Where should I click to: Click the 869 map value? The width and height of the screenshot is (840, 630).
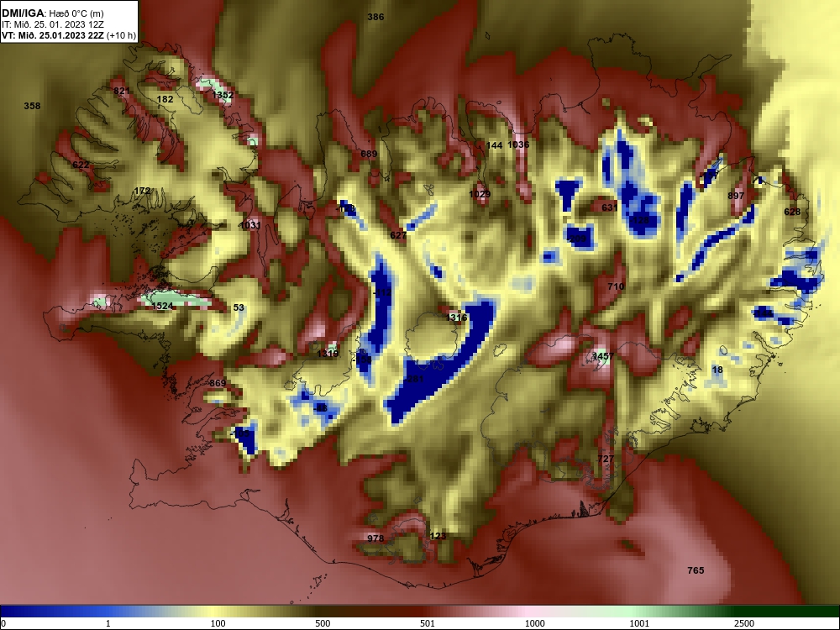coord(218,383)
